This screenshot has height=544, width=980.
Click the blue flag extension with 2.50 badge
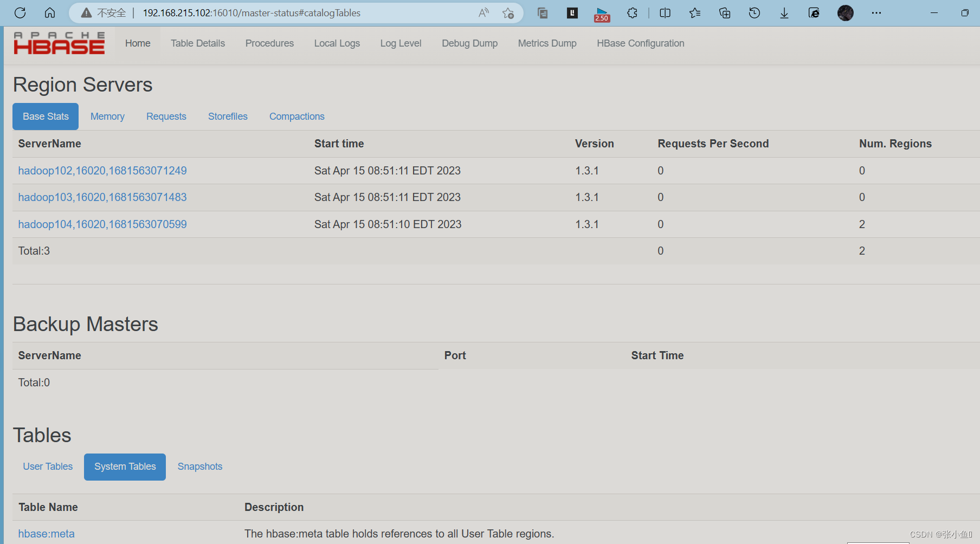point(602,12)
